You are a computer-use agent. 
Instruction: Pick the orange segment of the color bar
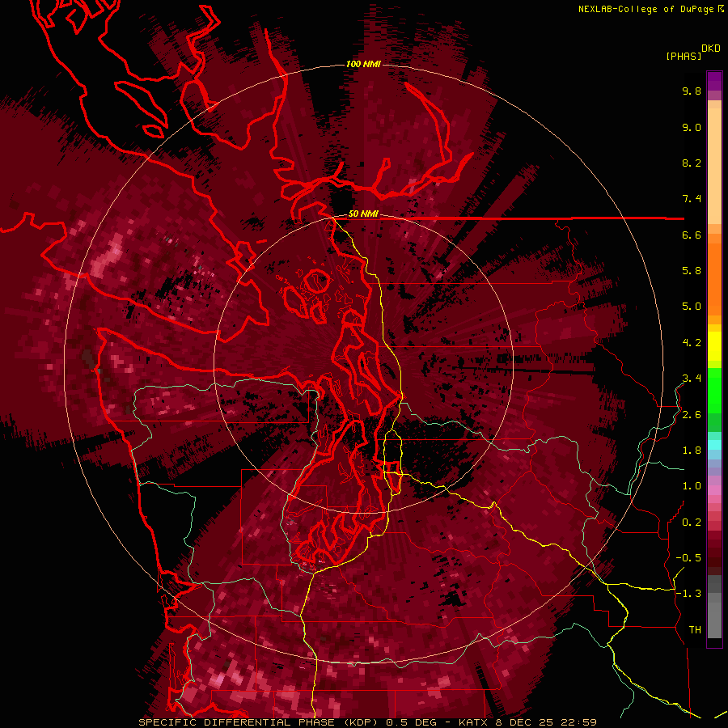pyautogui.click(x=714, y=278)
